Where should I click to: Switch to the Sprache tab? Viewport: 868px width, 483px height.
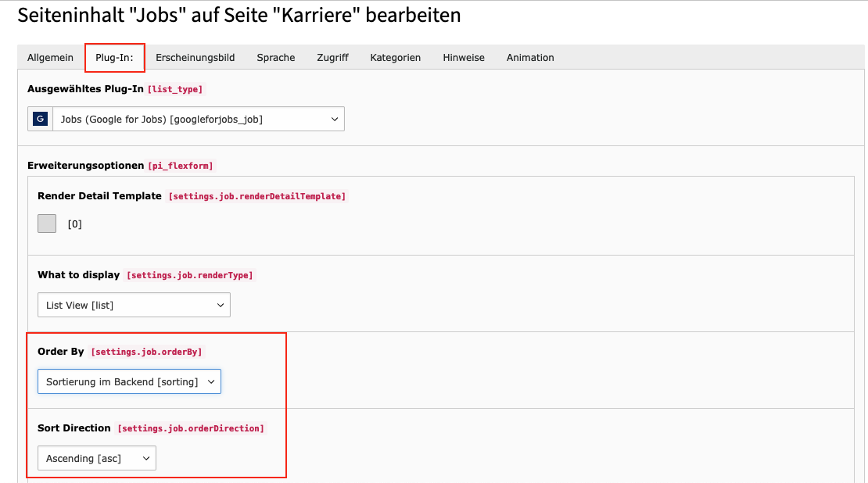[276, 58]
